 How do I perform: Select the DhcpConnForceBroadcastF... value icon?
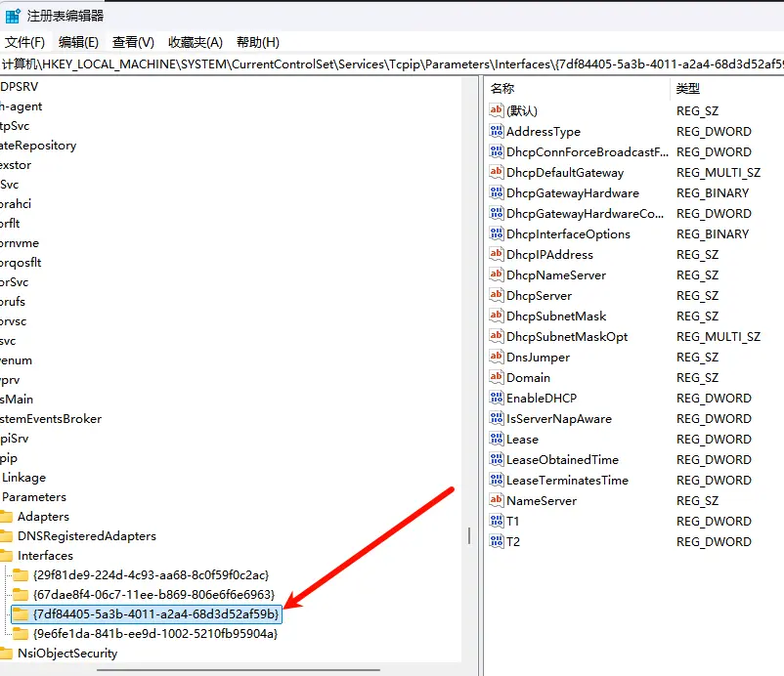(496, 151)
